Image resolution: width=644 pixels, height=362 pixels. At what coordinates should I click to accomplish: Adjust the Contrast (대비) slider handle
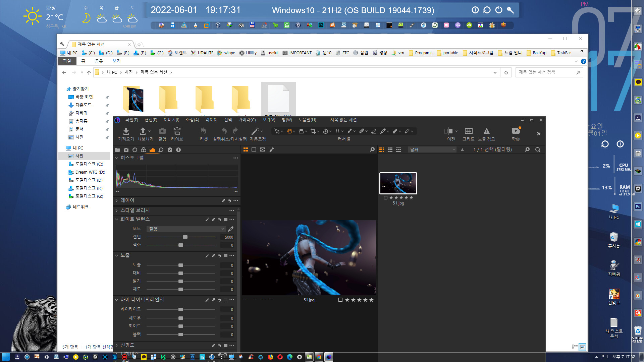point(181,273)
